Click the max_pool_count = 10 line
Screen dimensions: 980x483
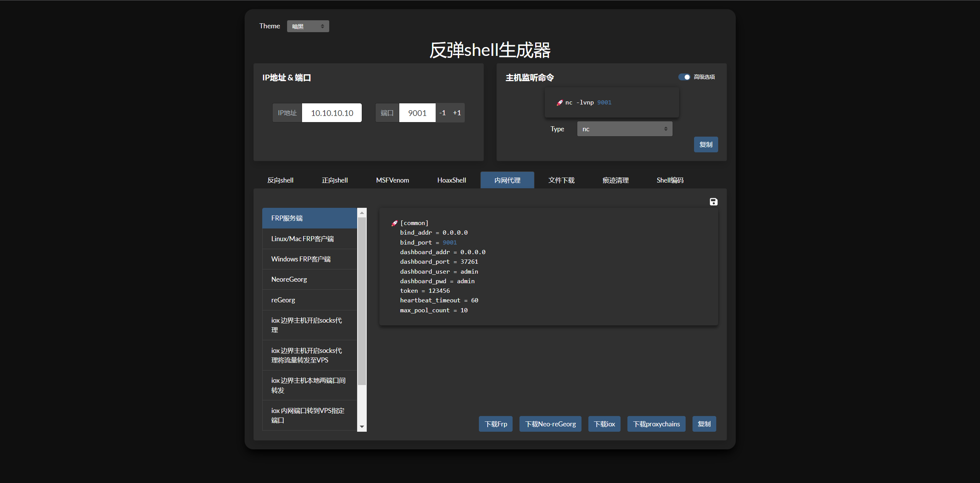point(434,310)
